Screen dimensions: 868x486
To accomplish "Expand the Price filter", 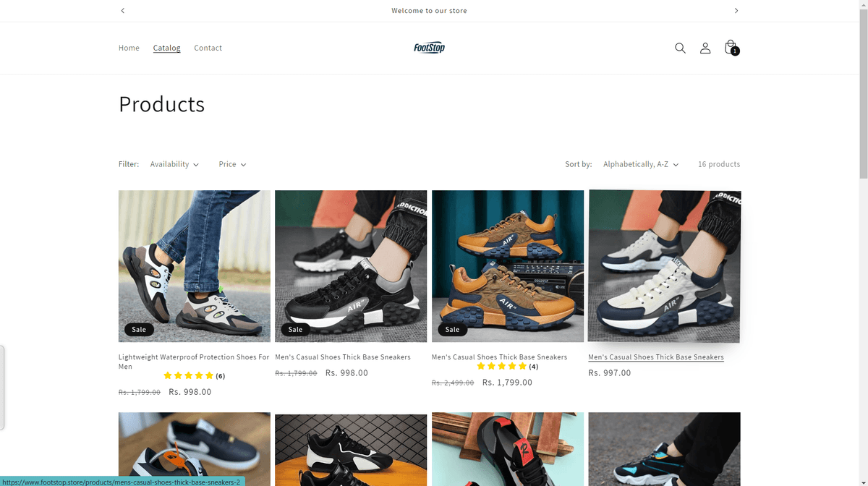I will pos(232,164).
